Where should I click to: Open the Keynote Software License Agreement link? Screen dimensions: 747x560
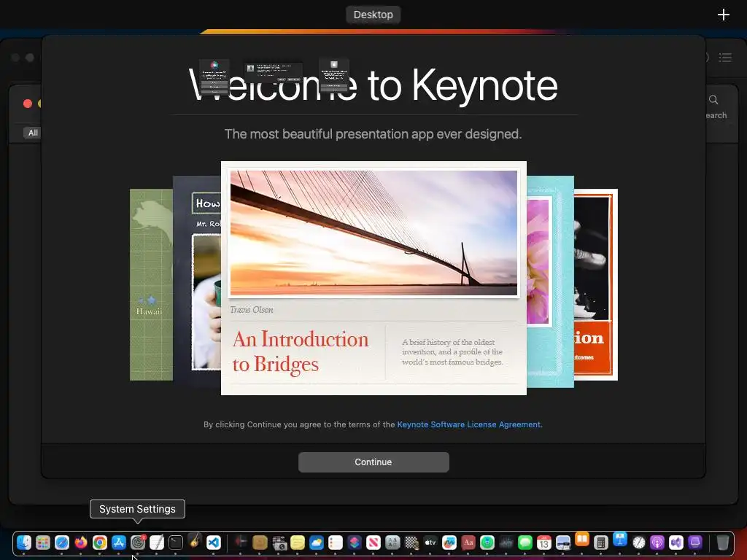tap(469, 424)
